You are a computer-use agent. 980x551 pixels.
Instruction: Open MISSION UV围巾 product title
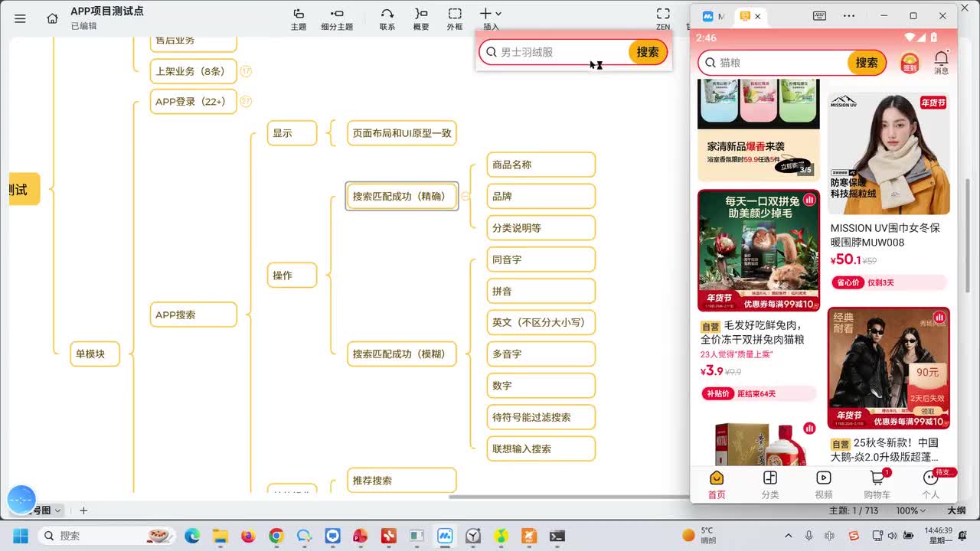(885, 235)
